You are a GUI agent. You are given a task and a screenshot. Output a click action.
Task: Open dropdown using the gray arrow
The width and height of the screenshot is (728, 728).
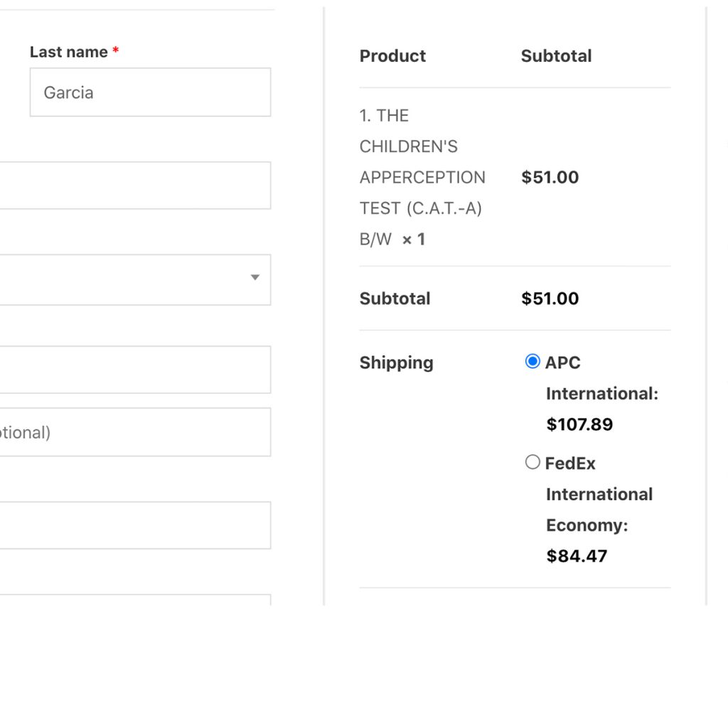point(255,278)
